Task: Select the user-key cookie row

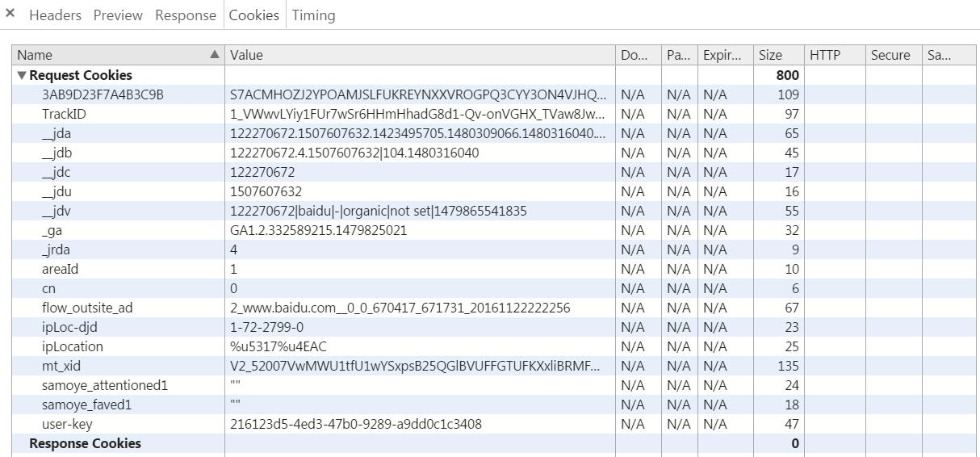Action: coord(69,424)
